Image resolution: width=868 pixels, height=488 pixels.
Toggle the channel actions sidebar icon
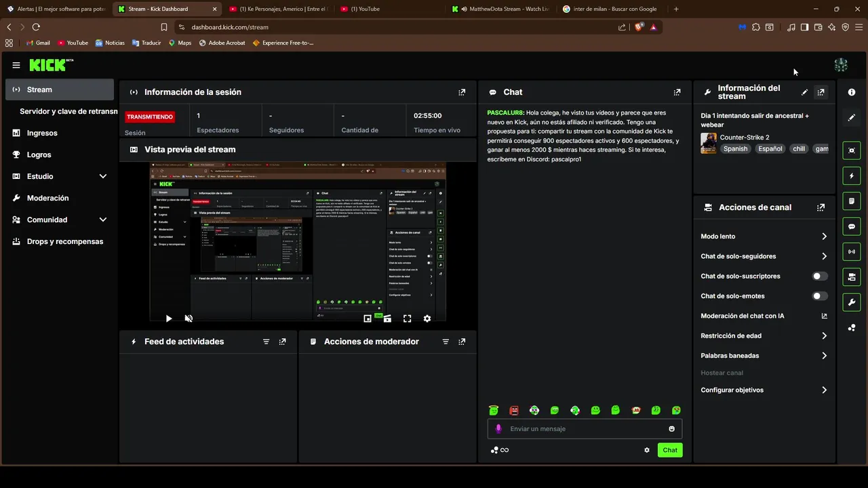tap(852, 277)
